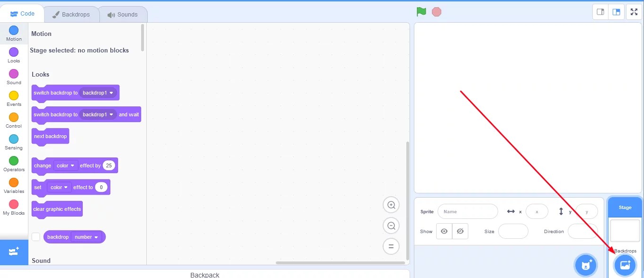
Task: Select the Looks category circle
Action: point(14,52)
